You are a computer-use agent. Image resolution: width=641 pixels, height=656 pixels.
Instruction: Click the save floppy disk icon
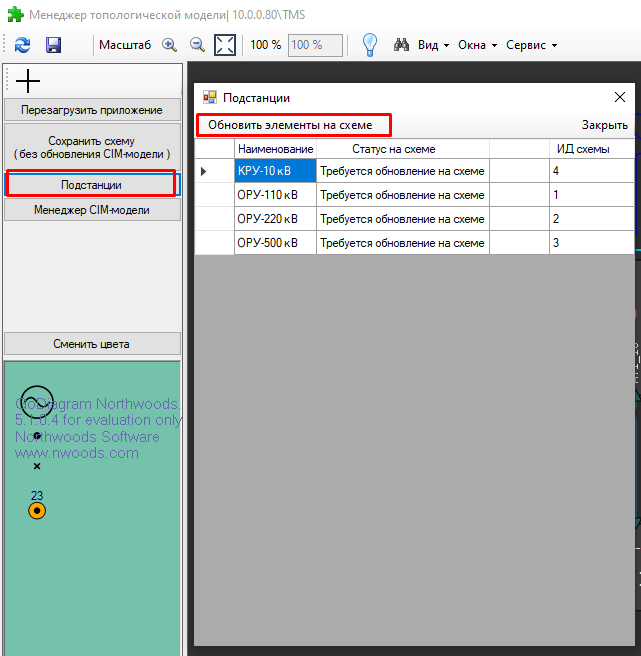tap(53, 45)
